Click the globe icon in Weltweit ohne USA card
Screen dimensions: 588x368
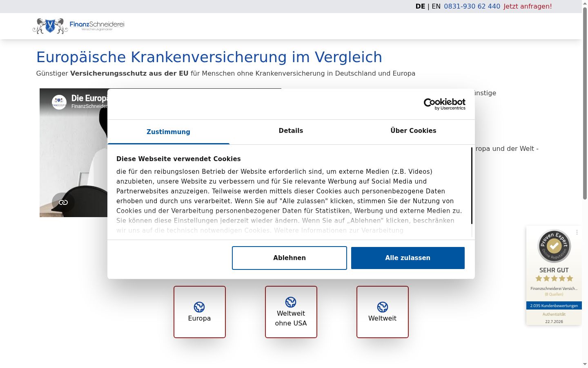click(x=291, y=302)
